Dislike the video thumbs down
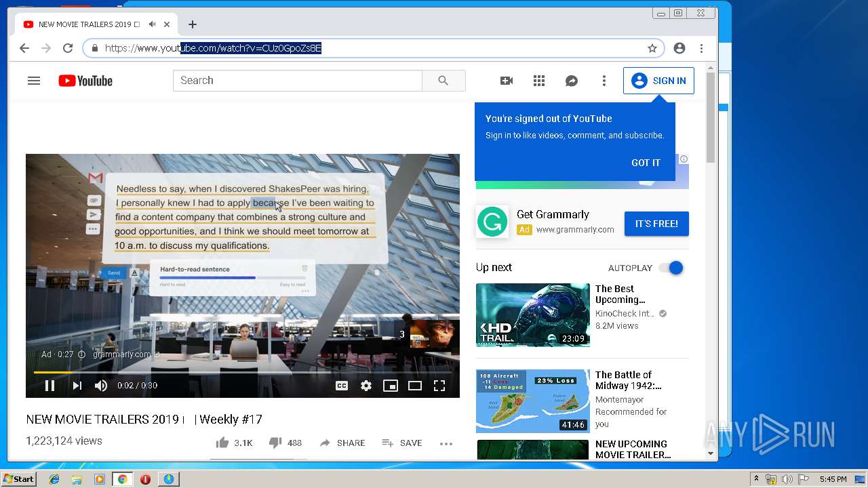 coord(275,443)
